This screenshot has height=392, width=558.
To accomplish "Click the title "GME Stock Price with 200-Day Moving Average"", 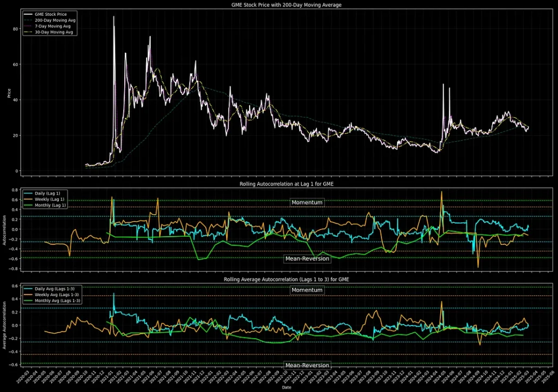I will pos(286,5).
